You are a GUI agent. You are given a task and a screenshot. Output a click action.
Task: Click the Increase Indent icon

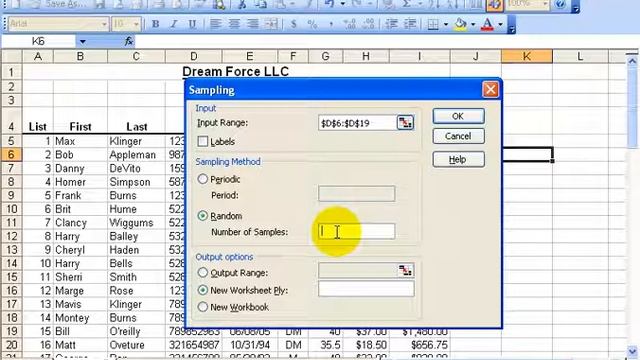tap(410, 24)
